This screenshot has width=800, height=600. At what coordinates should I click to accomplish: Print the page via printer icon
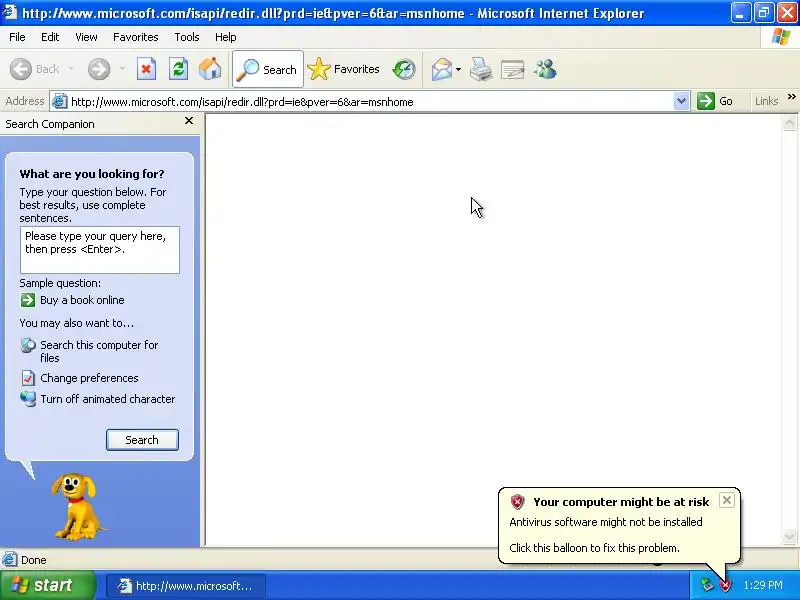point(481,69)
